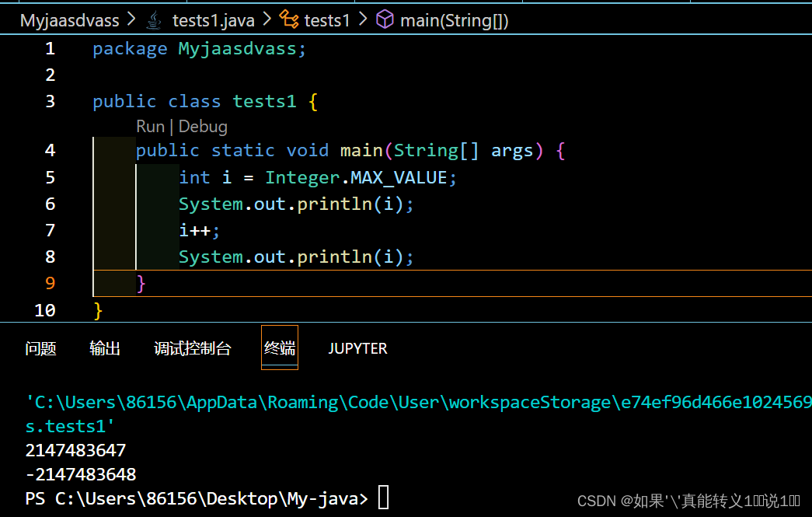
Task: Click 'i++;' statement on line 7
Action: coord(200,230)
